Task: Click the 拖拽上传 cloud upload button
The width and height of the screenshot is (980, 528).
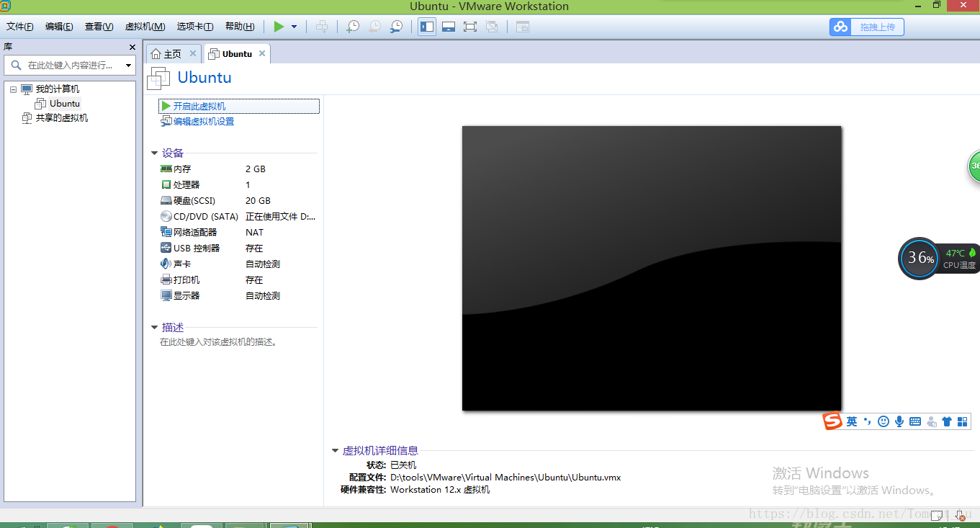Action: 866,27
